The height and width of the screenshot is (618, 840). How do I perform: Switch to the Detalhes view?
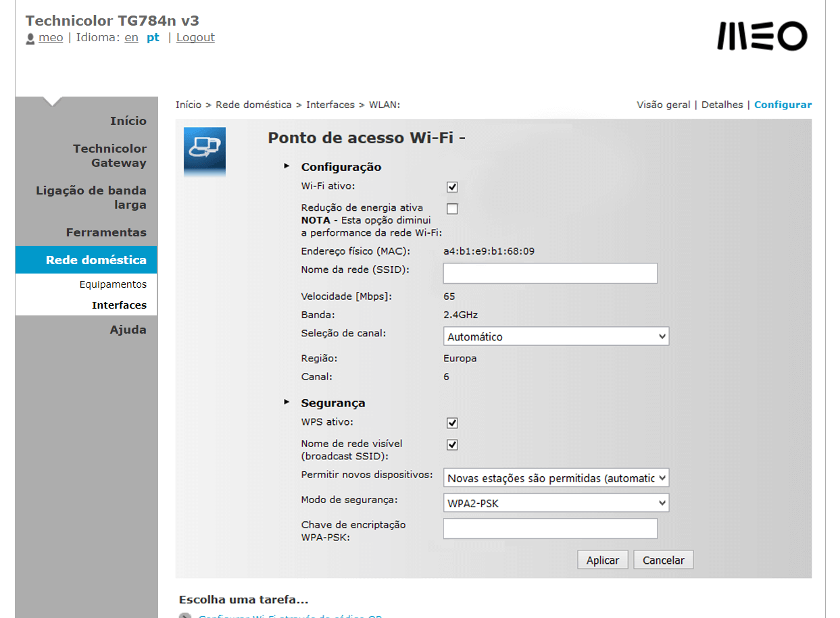click(x=722, y=105)
